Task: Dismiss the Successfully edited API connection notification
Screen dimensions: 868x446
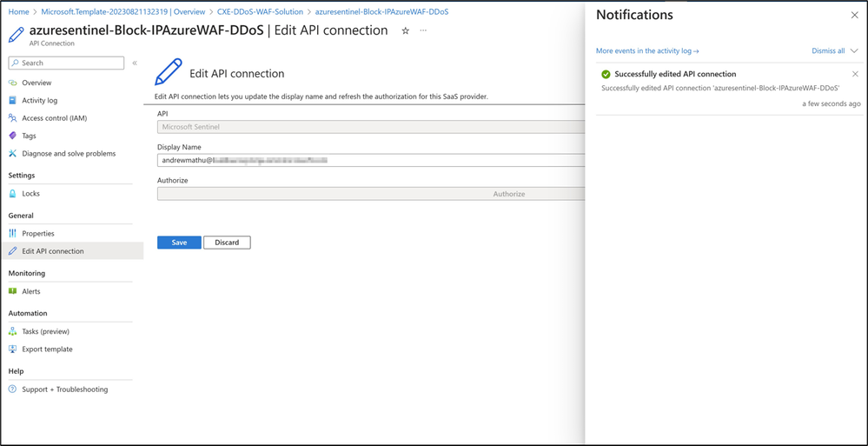Action: click(x=855, y=74)
